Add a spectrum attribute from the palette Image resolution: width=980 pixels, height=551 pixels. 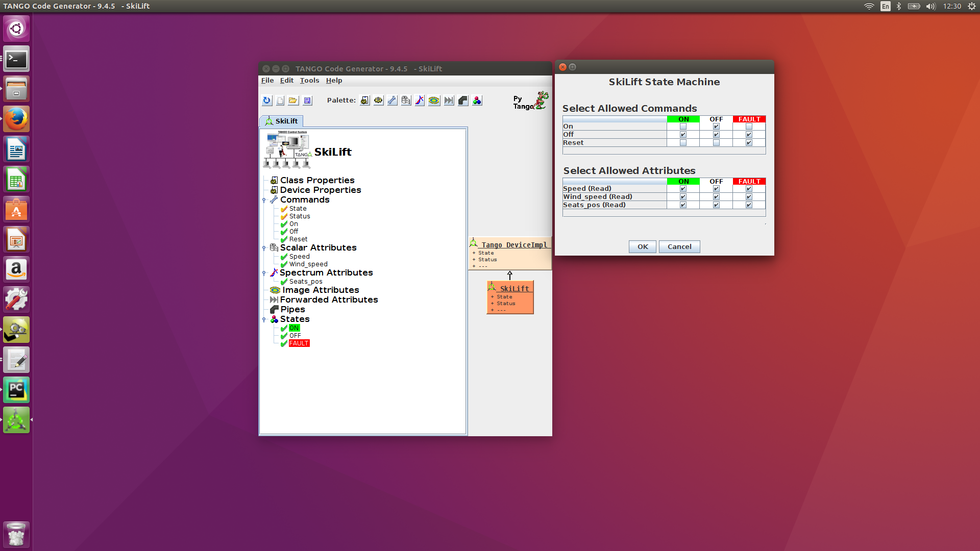[x=420, y=101]
